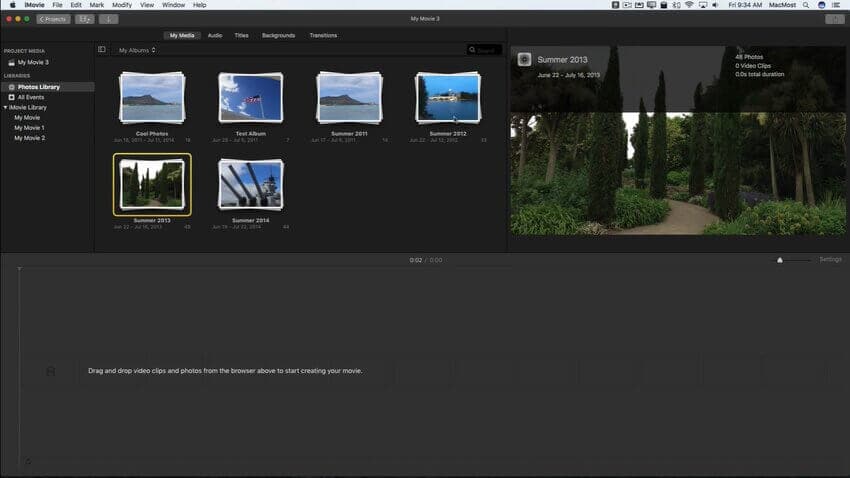Click the Summer 2013 title in viewer
The width and height of the screenshot is (850, 478).
562,60
